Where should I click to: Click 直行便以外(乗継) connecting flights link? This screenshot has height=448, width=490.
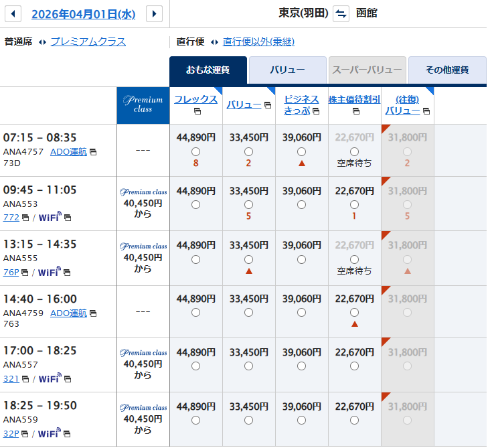coord(258,42)
